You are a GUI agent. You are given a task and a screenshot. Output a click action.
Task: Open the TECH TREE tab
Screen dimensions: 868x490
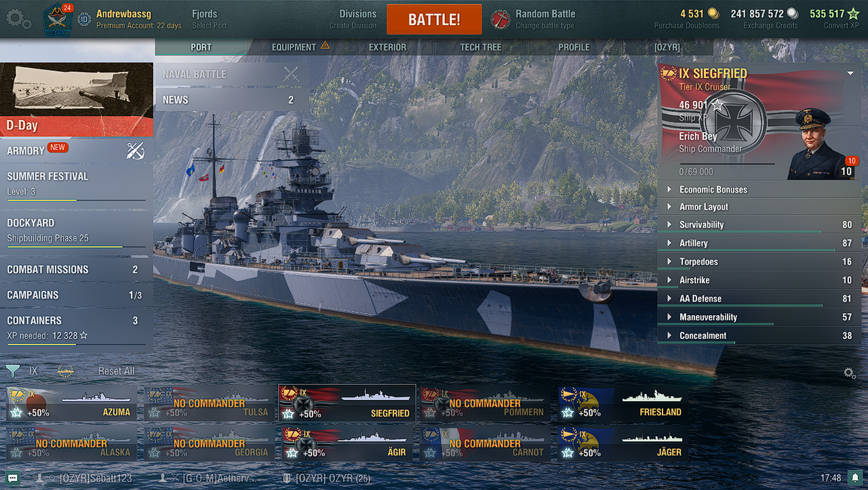coord(481,47)
